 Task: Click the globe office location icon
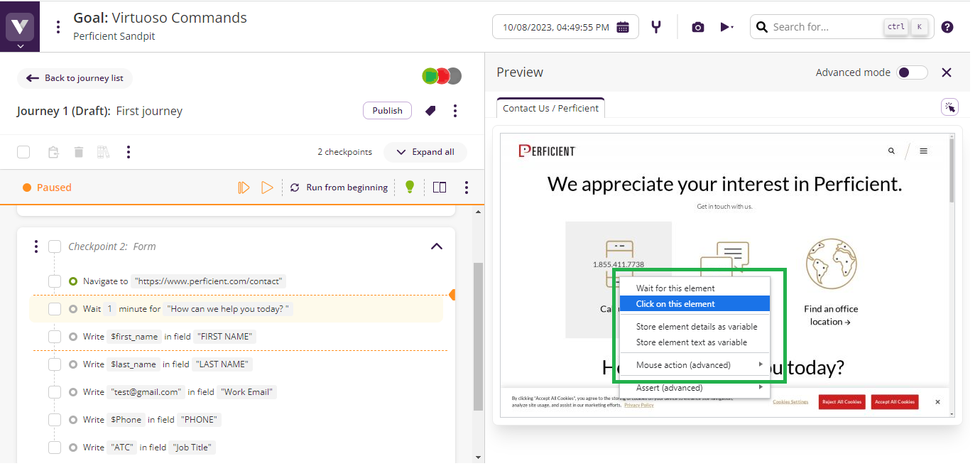[x=832, y=264]
